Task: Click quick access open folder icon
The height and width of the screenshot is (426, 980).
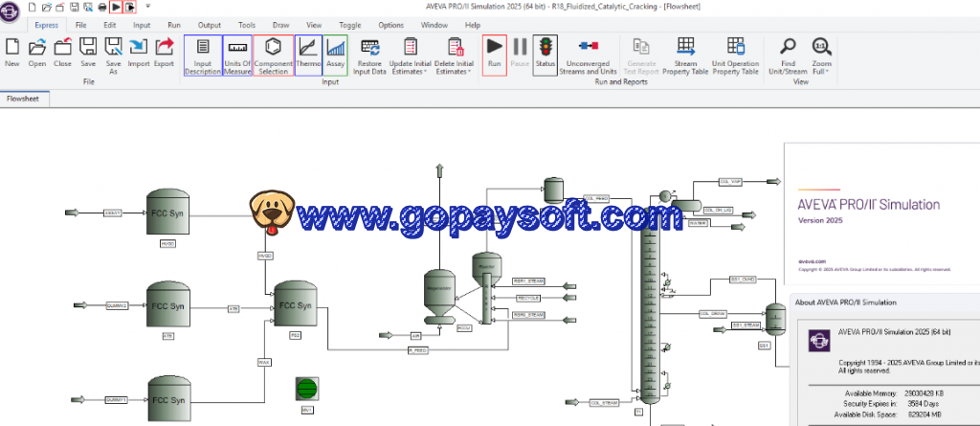Action: pos(47,7)
